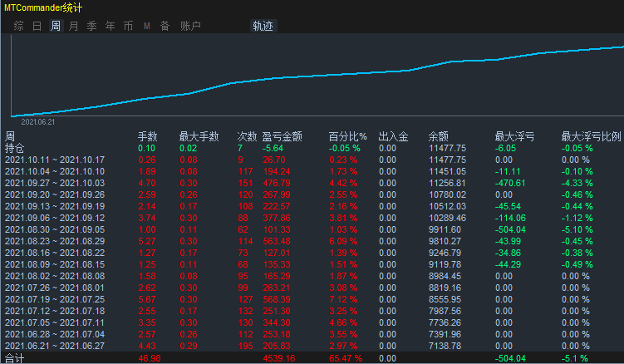Click the 最大浮亏比例 column header
The height and width of the screenshot is (364, 624).
(x=591, y=136)
